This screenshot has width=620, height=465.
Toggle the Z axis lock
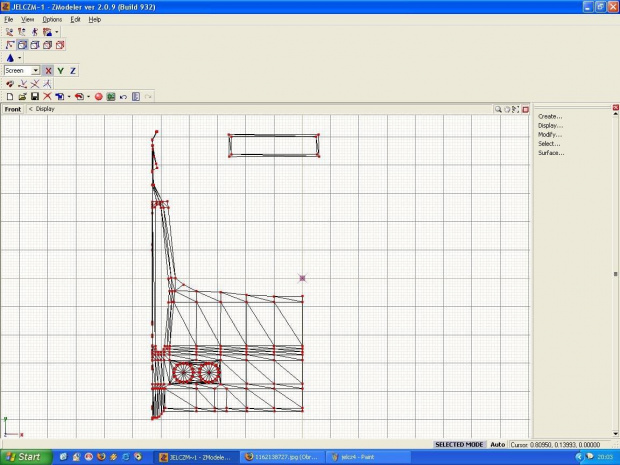73,71
